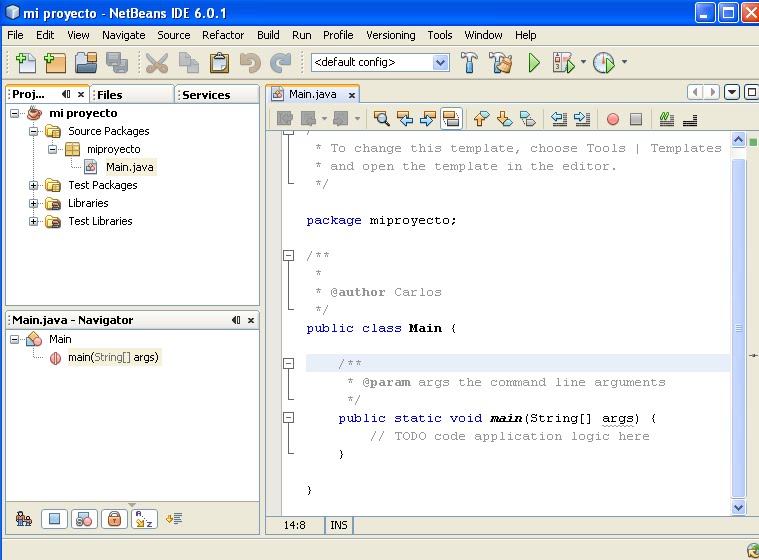This screenshot has width=759, height=560.
Task: Close the Main.java editor tab
Action: [x=352, y=95]
